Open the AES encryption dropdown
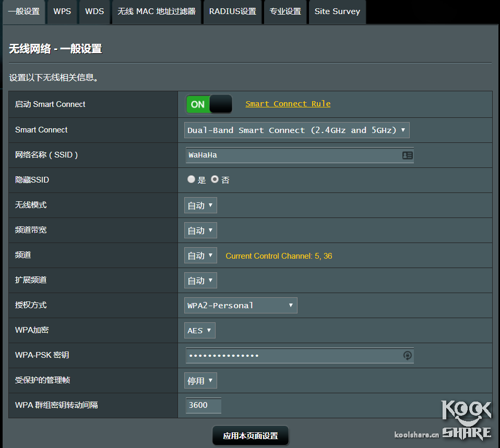 pos(200,331)
